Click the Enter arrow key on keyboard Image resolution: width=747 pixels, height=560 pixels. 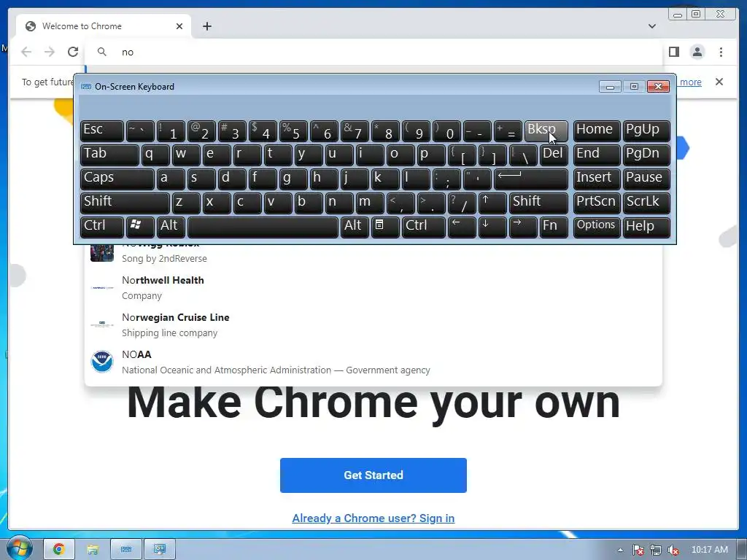(531, 179)
